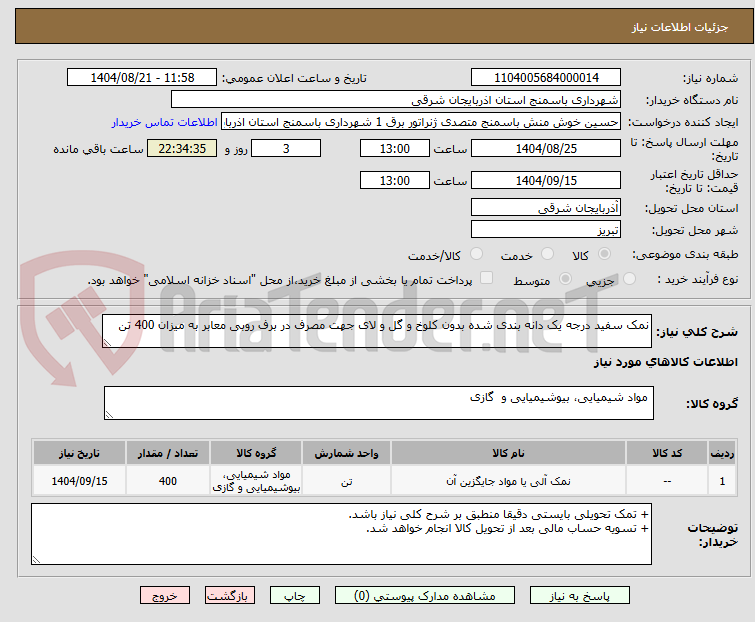Click the بازگشت back button
755x622 pixels.
point(229,596)
